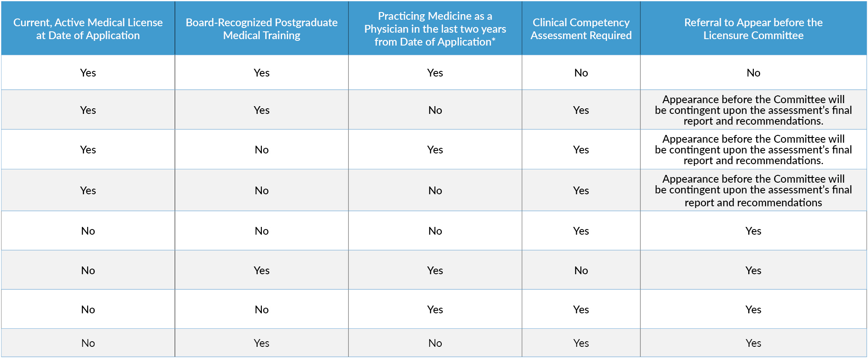Screen dimensions: 868x358
Task: Click the fourth data row's Committee appearance text
Action: (753, 190)
